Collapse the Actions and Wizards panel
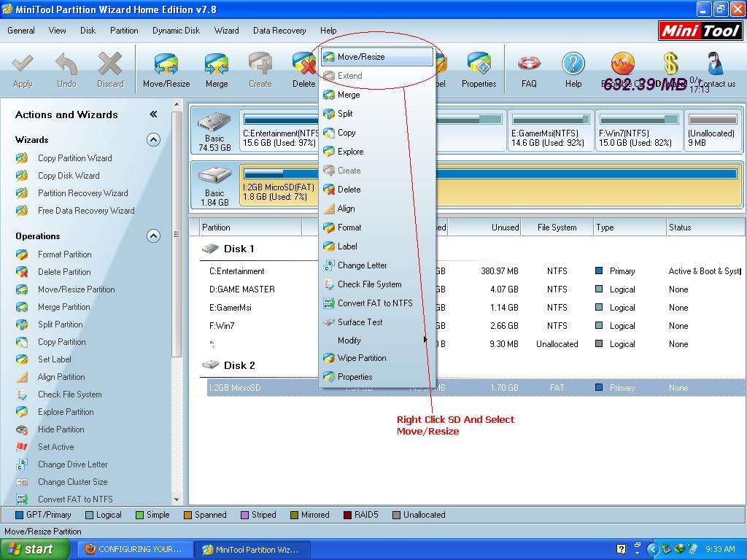The image size is (747, 560). point(153,114)
